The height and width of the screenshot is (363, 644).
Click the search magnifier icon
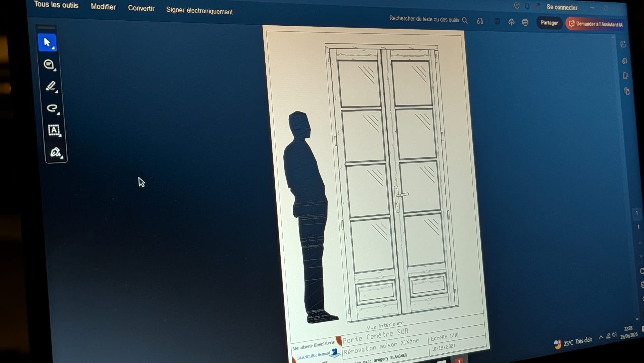(465, 20)
